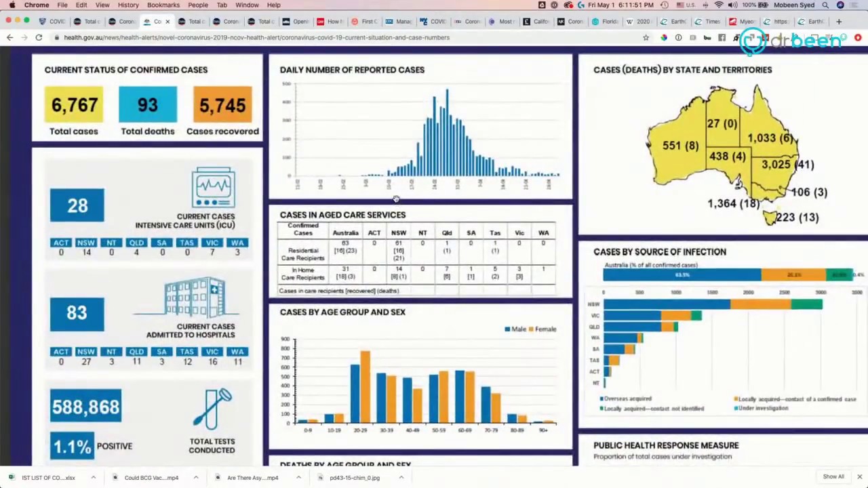
Task: Expand options for IST LIST OF CO xlsx download
Action: [93, 478]
